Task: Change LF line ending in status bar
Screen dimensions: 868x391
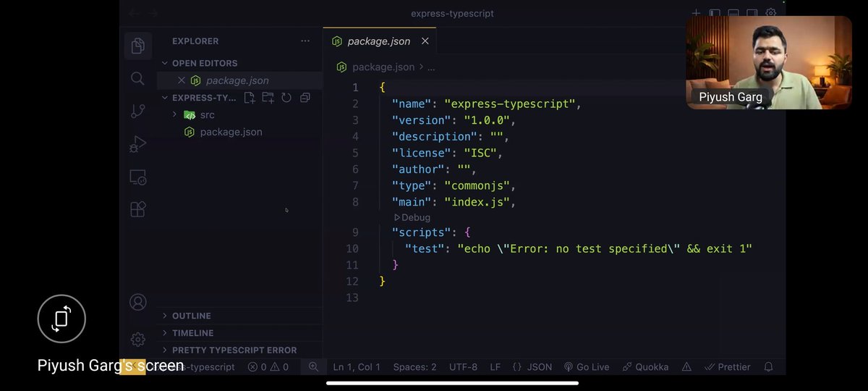Action: click(x=495, y=367)
